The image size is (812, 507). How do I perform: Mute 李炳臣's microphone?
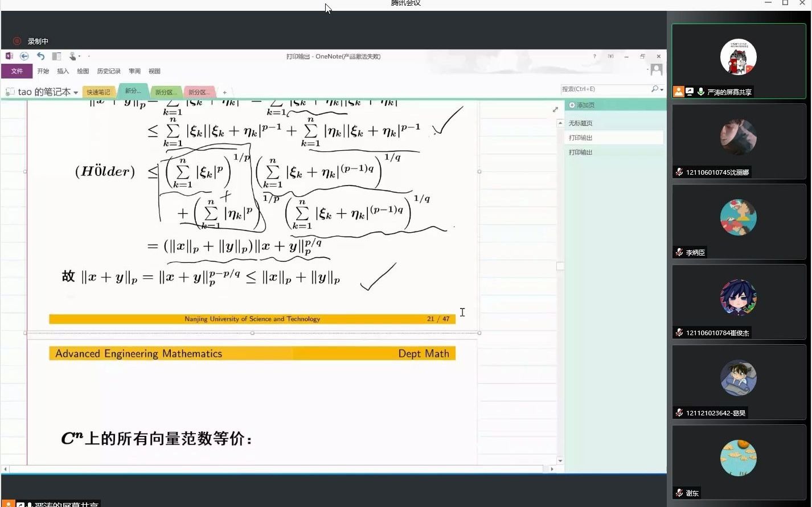[679, 252]
